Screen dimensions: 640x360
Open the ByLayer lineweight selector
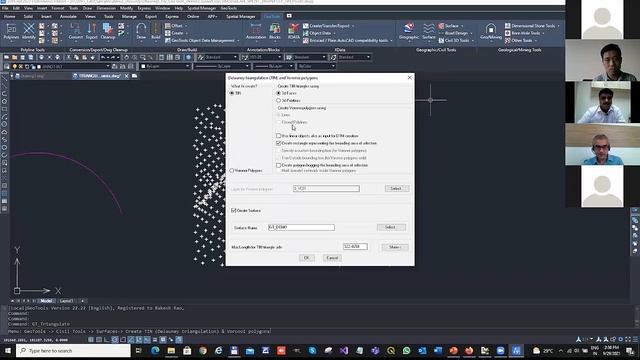(273, 66)
